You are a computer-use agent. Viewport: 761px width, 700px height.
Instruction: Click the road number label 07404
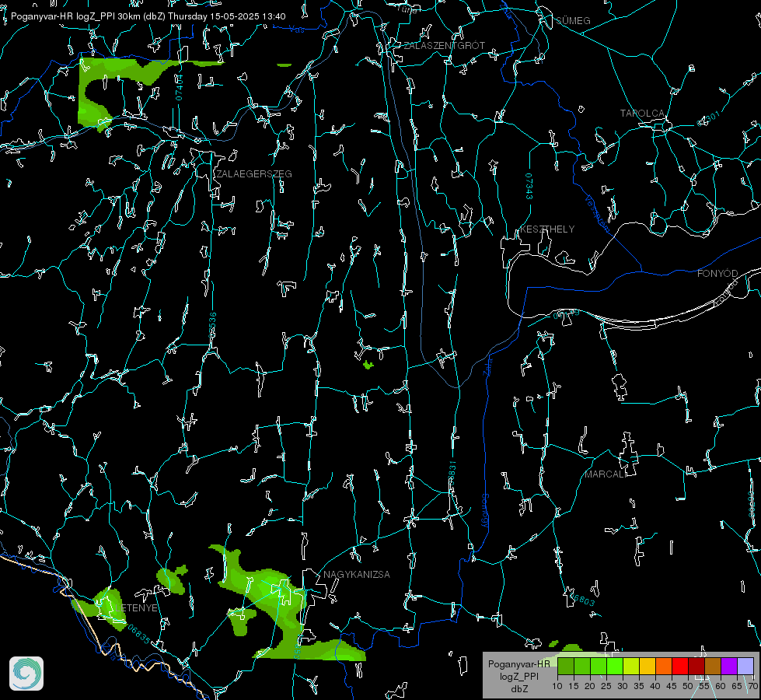pos(179,87)
